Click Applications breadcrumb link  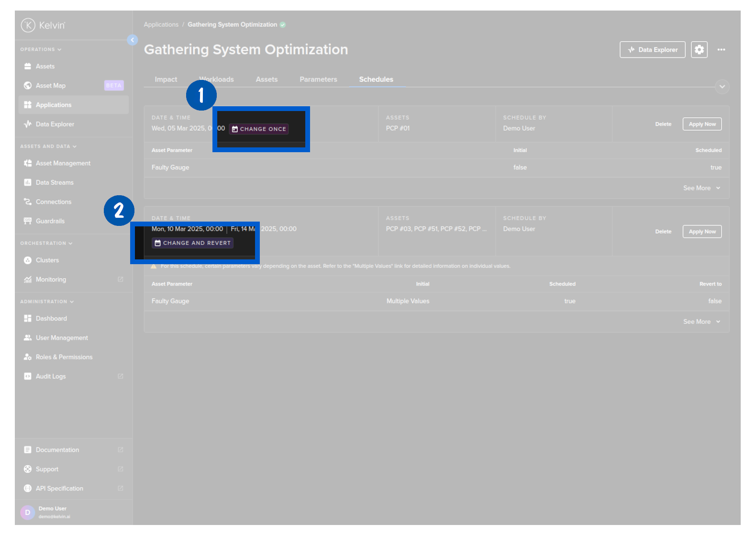pyautogui.click(x=161, y=25)
